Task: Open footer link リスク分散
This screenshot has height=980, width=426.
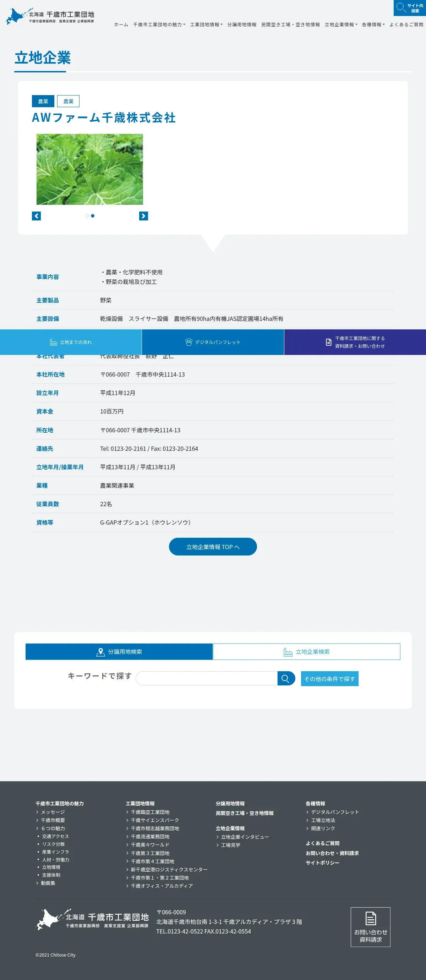Action: [x=53, y=844]
